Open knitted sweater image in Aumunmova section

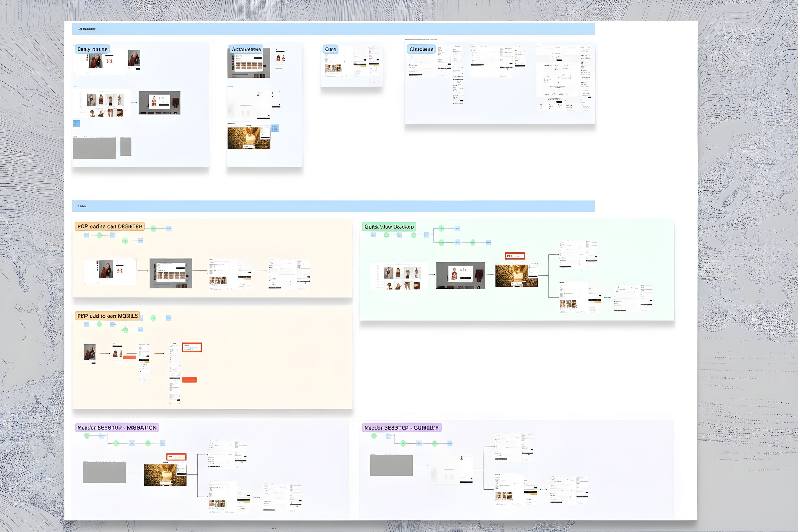[249, 138]
